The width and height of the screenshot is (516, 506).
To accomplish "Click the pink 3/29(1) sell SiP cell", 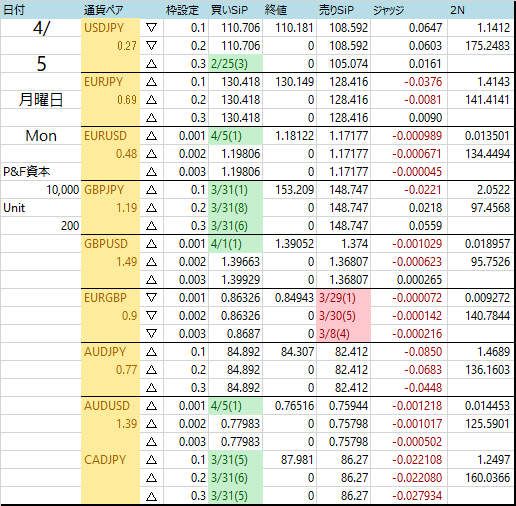I will (344, 298).
